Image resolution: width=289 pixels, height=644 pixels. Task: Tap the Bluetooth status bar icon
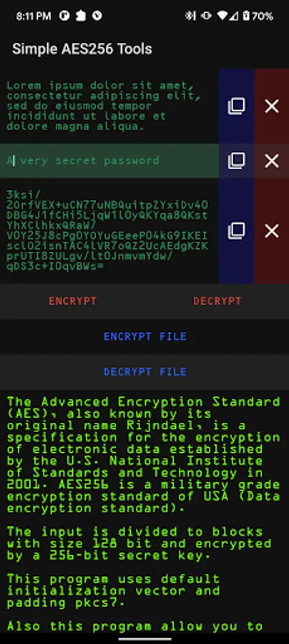click(x=190, y=16)
